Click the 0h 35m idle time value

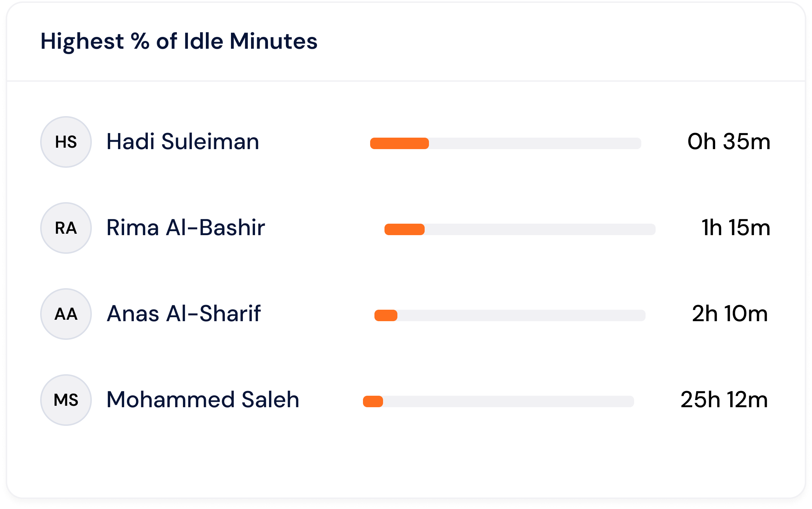pyautogui.click(x=729, y=142)
